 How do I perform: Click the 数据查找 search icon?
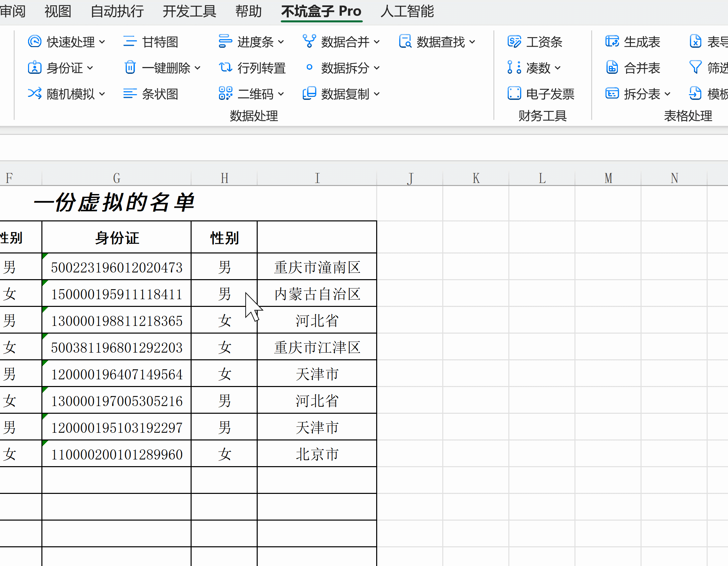tap(405, 42)
